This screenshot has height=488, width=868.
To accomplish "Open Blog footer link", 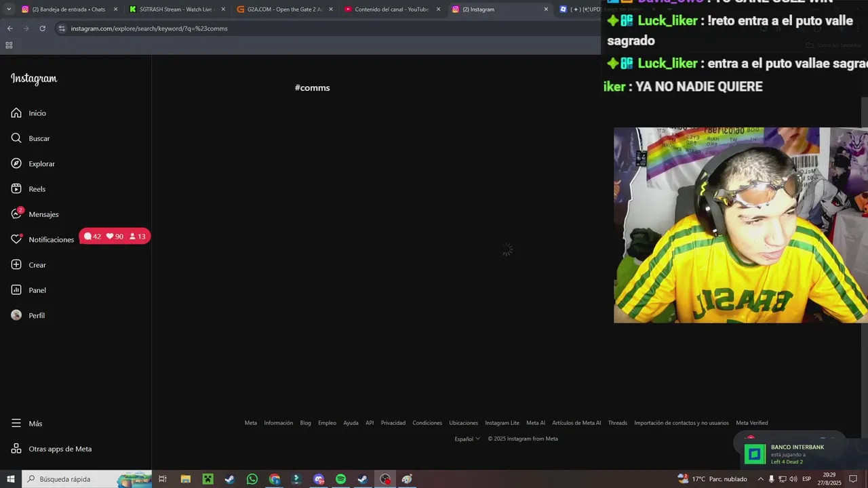I will tap(306, 423).
